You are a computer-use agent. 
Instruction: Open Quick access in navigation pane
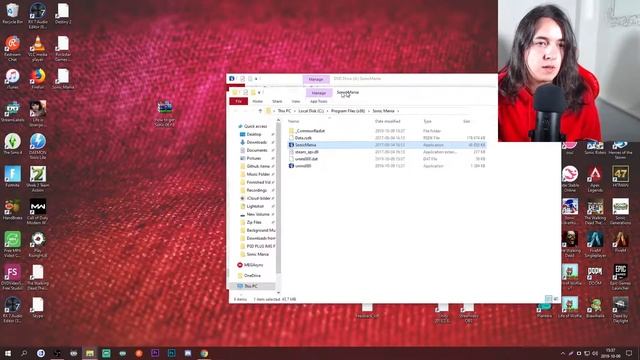[x=255, y=126]
